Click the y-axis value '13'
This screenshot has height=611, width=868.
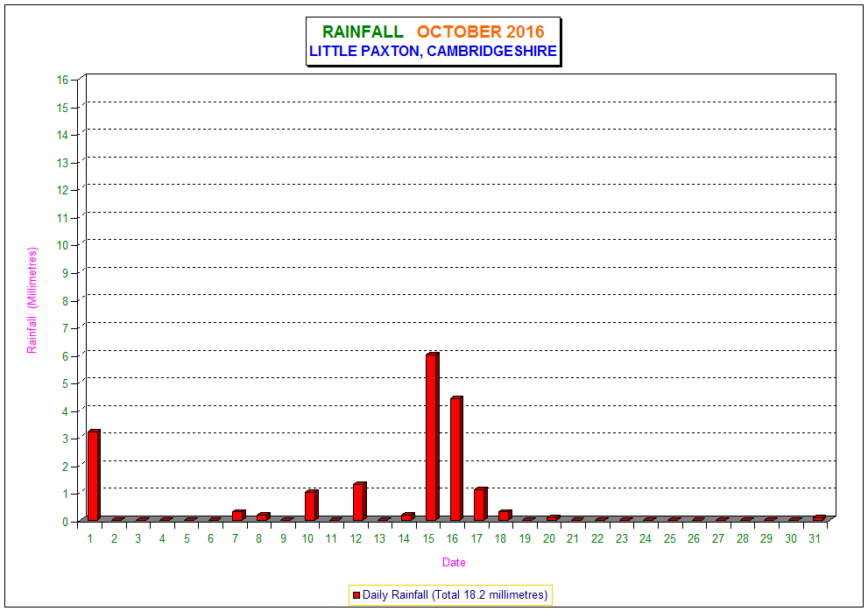(62, 163)
